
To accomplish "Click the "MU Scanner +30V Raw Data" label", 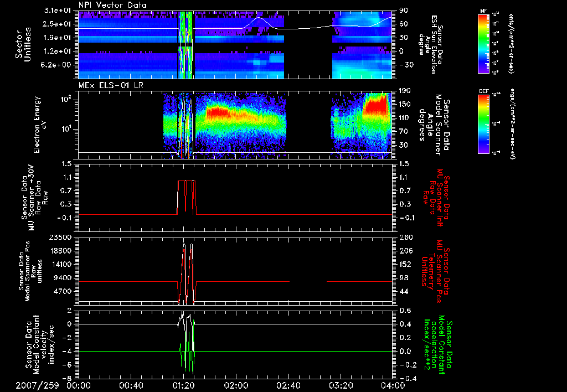I will (34, 198).
